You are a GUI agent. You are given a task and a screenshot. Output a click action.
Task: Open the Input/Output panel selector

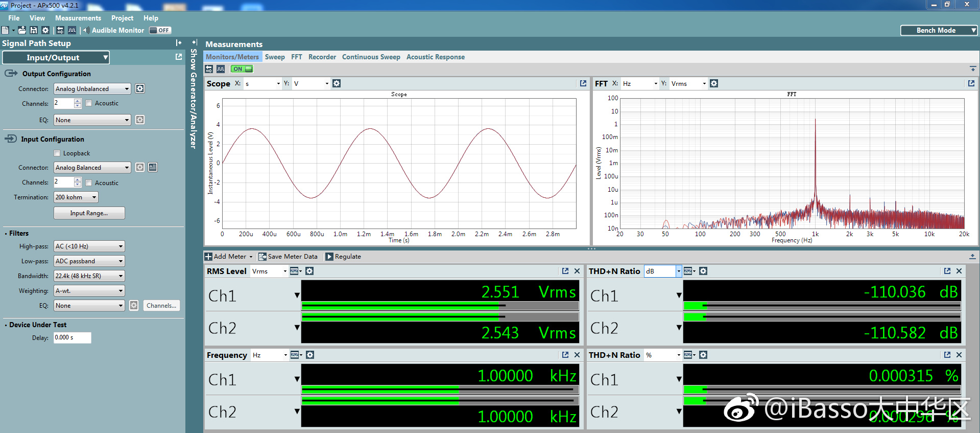pos(55,57)
